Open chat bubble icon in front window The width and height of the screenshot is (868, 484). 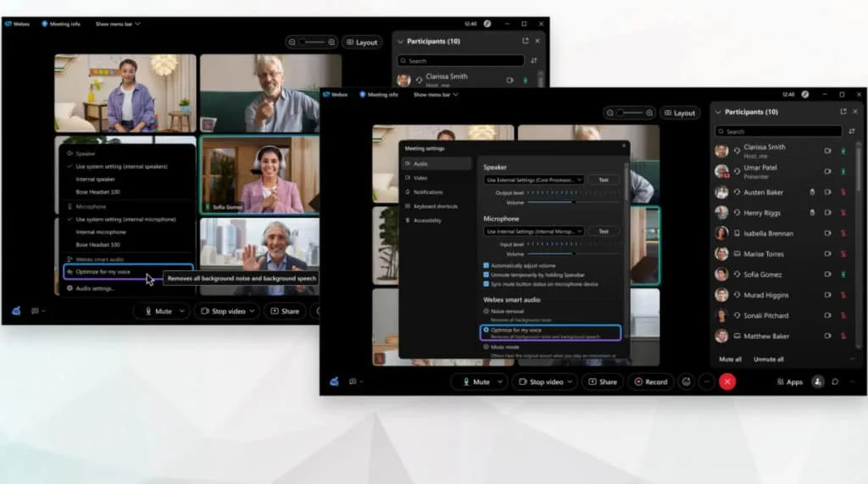[x=835, y=381]
